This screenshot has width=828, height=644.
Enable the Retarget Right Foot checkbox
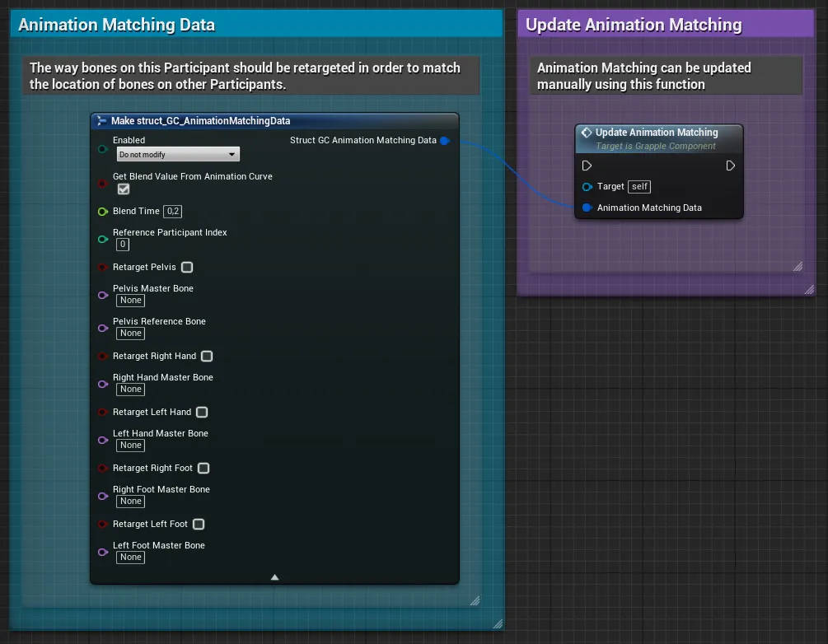pos(203,469)
